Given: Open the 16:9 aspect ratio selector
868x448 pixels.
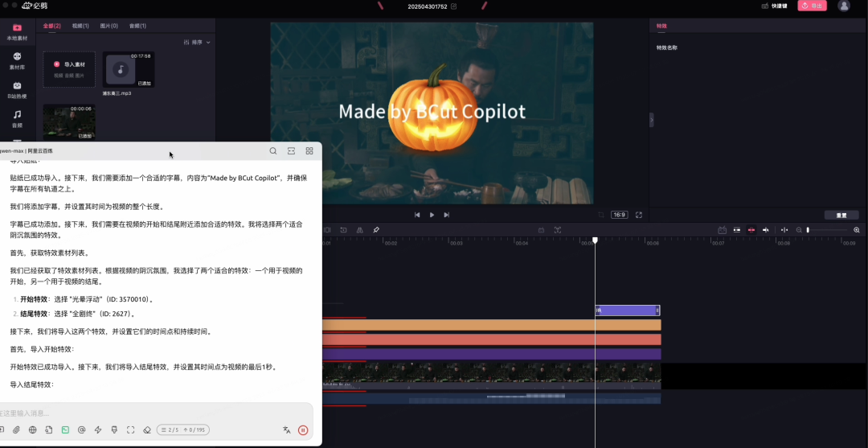Looking at the screenshot, I should tap(619, 215).
